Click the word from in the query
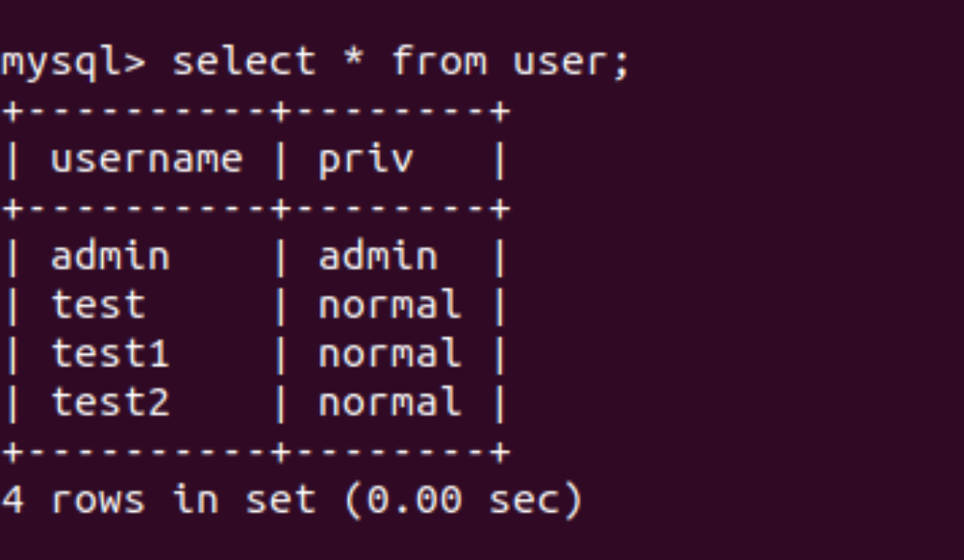Viewport: 964px width, 560px height. point(439,62)
